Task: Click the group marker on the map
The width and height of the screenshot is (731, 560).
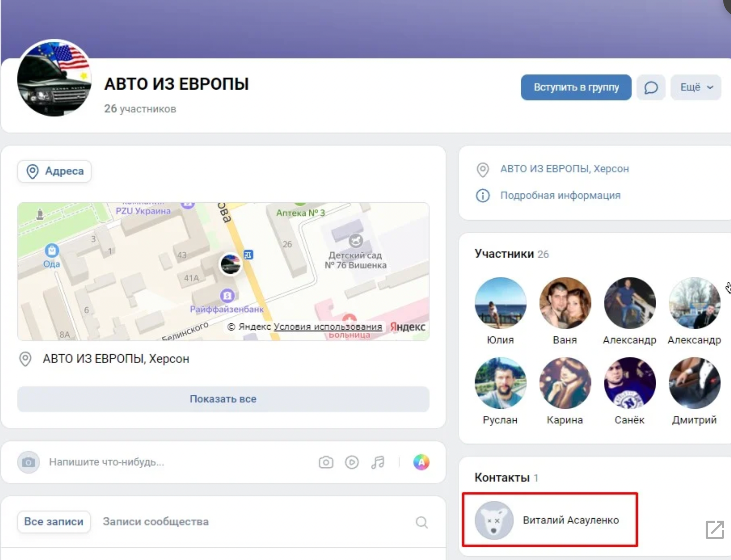Action: coord(230,264)
